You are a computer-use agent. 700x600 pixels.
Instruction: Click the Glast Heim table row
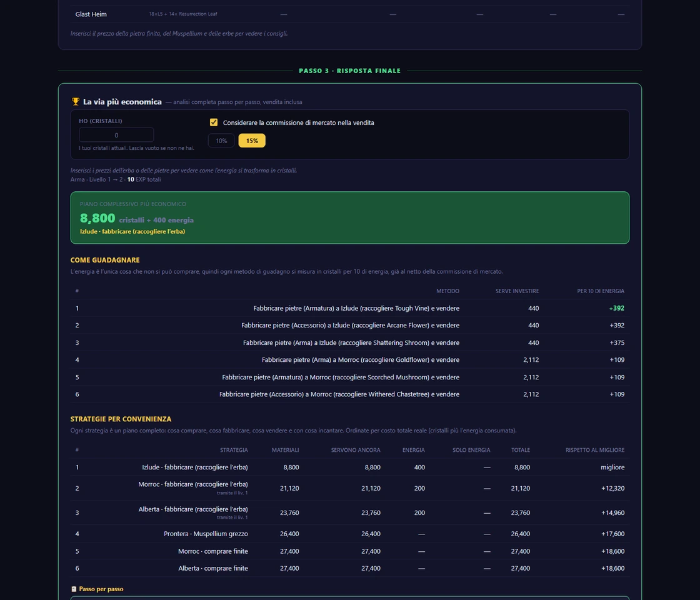pos(349,14)
